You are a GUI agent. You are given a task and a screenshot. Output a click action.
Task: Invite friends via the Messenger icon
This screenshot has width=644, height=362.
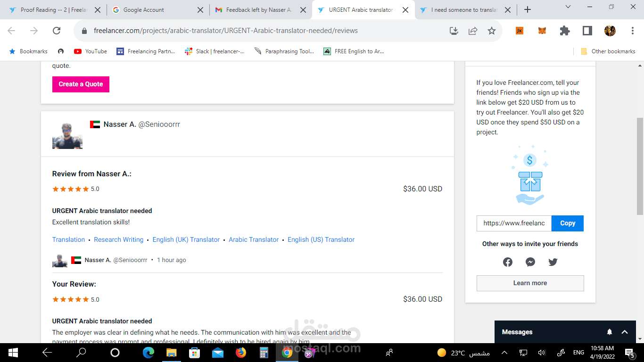point(530,262)
